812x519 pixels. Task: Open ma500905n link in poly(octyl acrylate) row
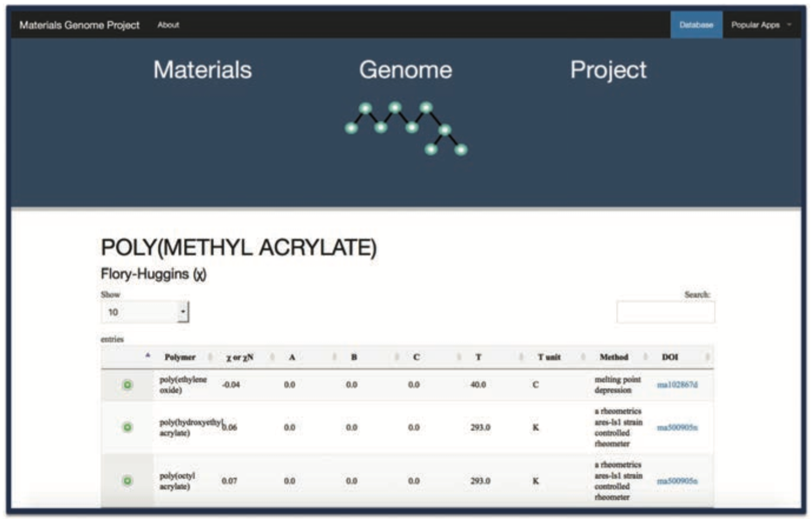677,481
